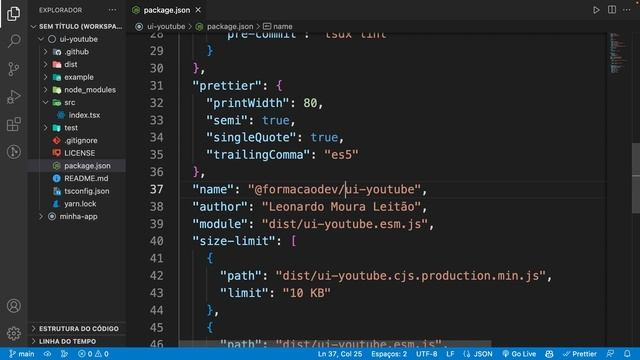The image size is (640, 360).
Task: Change end of line via LF
Action: click(450, 354)
